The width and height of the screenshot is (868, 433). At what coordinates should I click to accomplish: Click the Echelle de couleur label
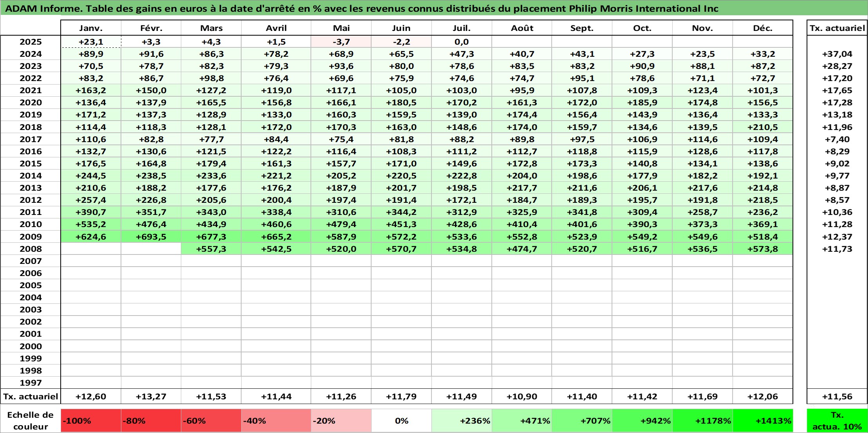pyautogui.click(x=31, y=420)
